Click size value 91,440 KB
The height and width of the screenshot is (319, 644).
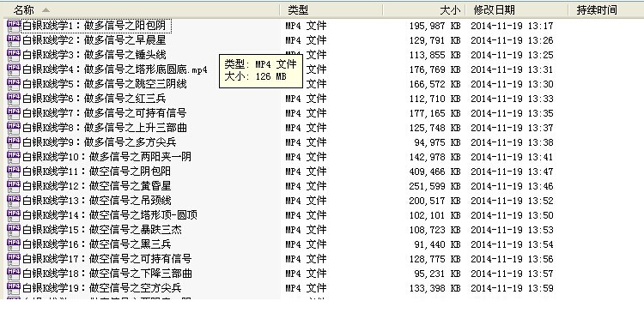point(437,244)
